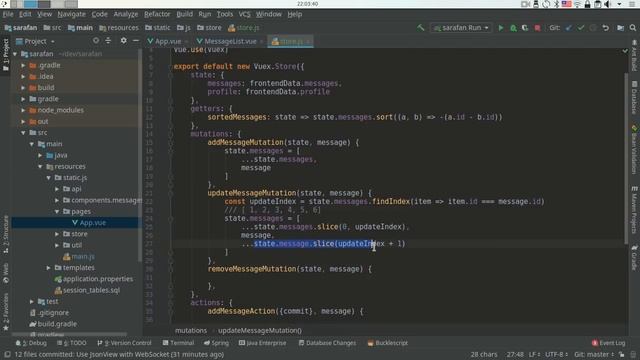Collapse the src folder
This screenshot has height=360, width=640.
point(23,133)
